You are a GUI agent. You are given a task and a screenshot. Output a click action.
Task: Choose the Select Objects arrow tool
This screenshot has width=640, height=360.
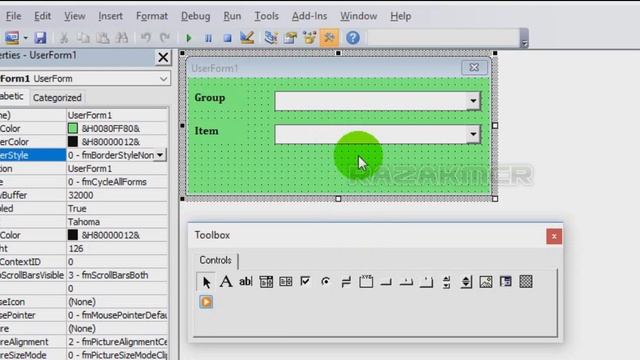[x=206, y=282]
